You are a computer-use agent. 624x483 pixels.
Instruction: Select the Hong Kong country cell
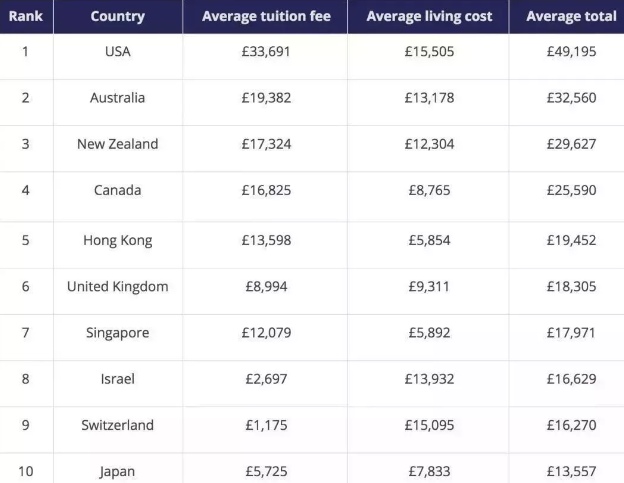pyautogui.click(x=117, y=240)
